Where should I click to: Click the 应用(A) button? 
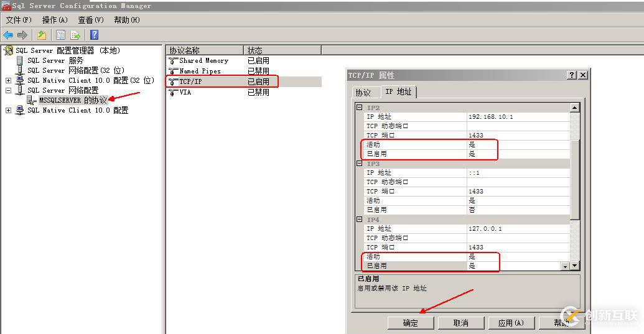pos(511,323)
